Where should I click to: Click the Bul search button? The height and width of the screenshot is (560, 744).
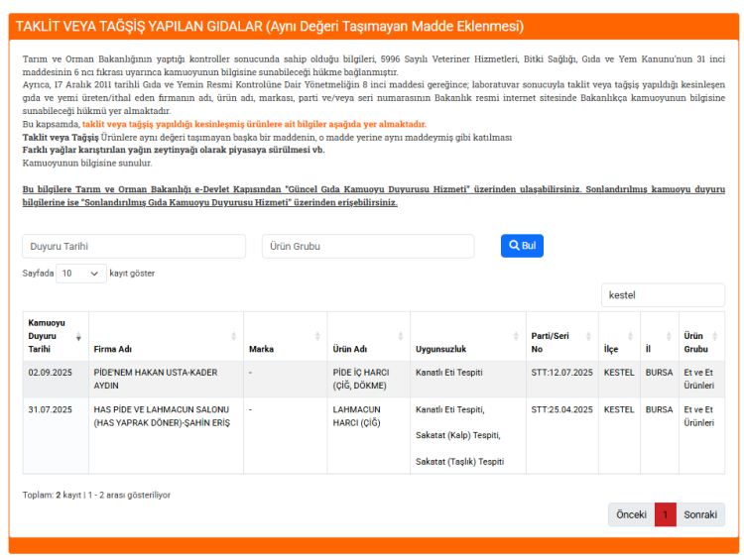(522, 246)
